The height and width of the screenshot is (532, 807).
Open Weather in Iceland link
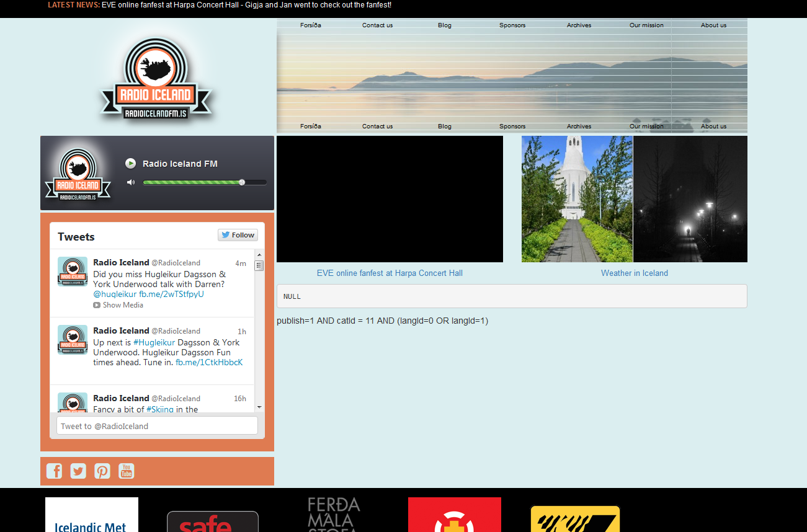[x=635, y=273]
